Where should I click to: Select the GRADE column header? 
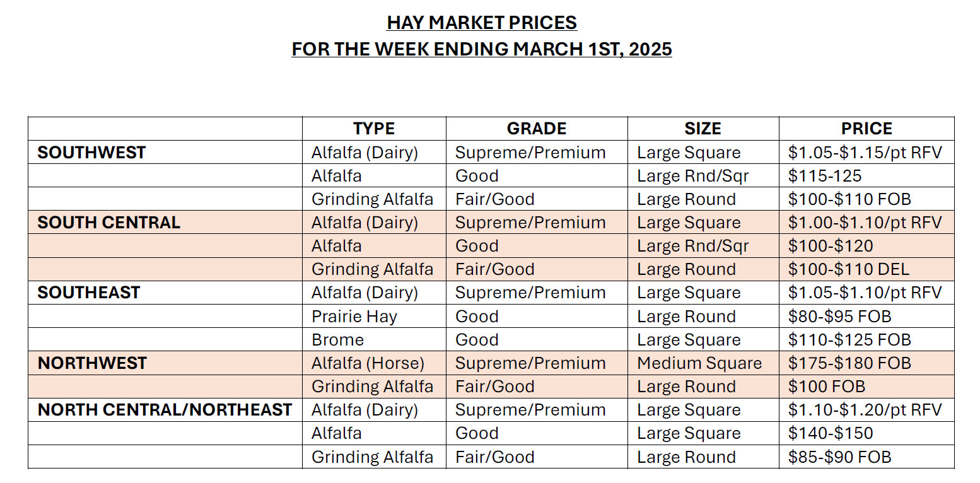tap(537, 129)
